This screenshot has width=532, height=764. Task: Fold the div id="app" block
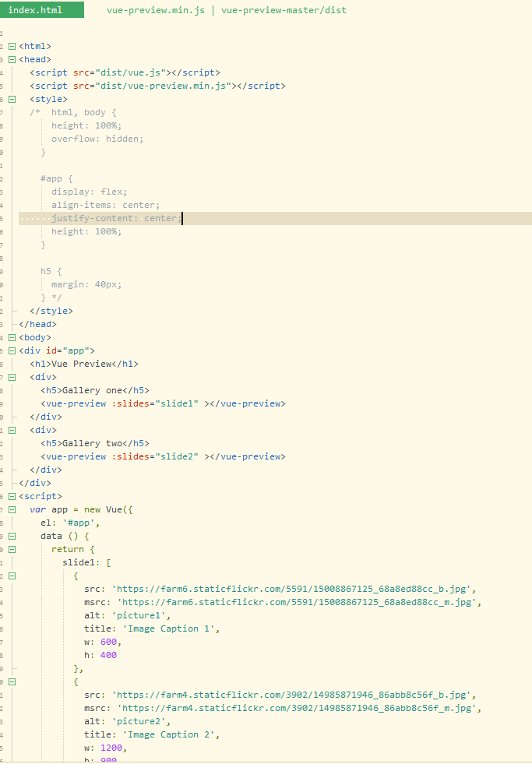point(12,350)
